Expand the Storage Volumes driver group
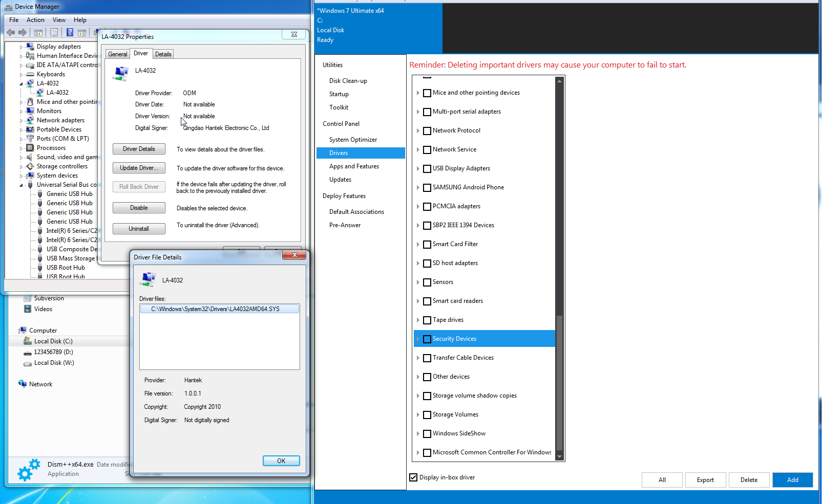The image size is (822, 504). [x=418, y=415]
